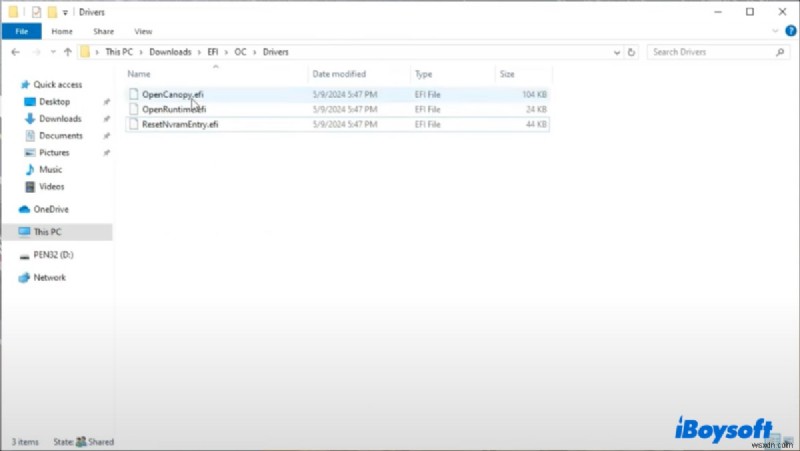Click the folder icon in the address bar
Screen dimensions: 800x451
coord(85,52)
